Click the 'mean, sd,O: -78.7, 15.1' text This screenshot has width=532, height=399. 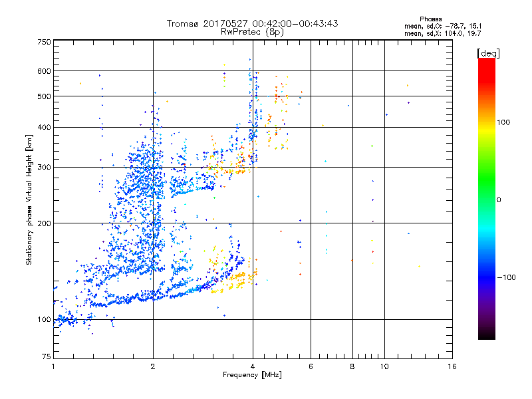pos(443,26)
